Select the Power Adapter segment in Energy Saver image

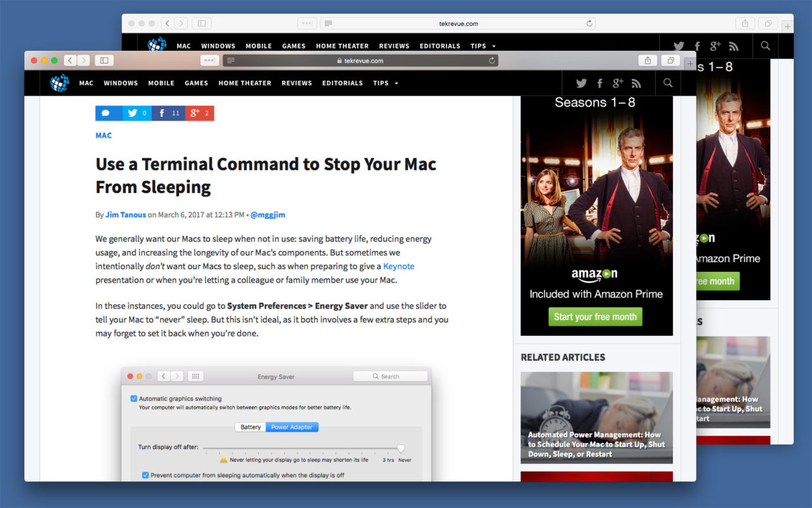[x=292, y=427]
